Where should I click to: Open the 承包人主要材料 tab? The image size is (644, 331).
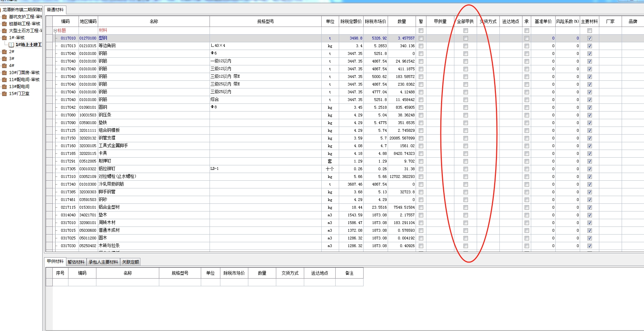point(103,262)
